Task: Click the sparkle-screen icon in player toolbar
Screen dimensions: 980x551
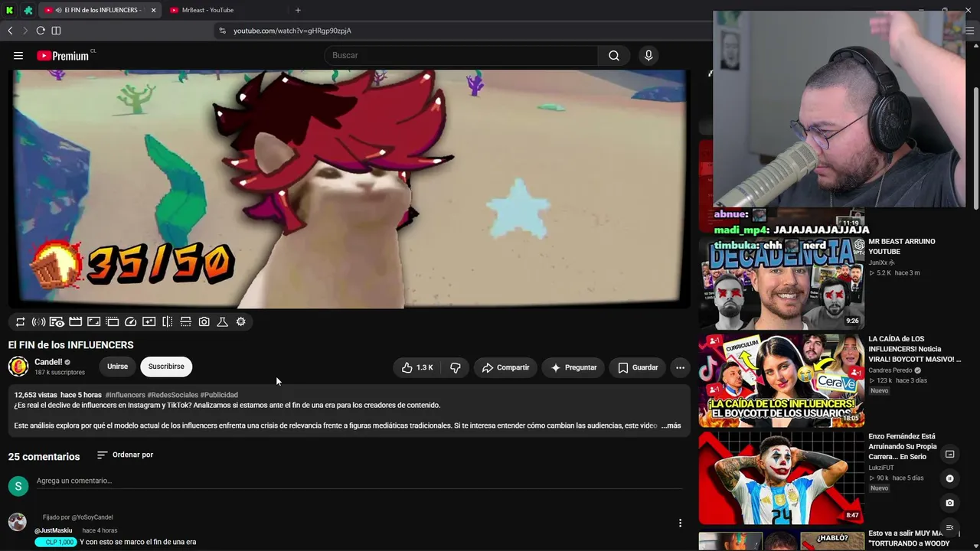Action: [x=149, y=322]
